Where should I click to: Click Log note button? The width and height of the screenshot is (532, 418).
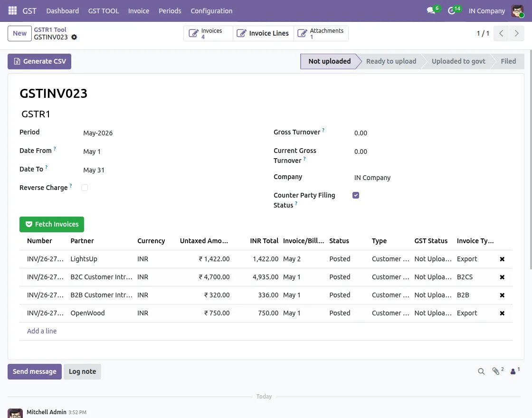tap(83, 371)
